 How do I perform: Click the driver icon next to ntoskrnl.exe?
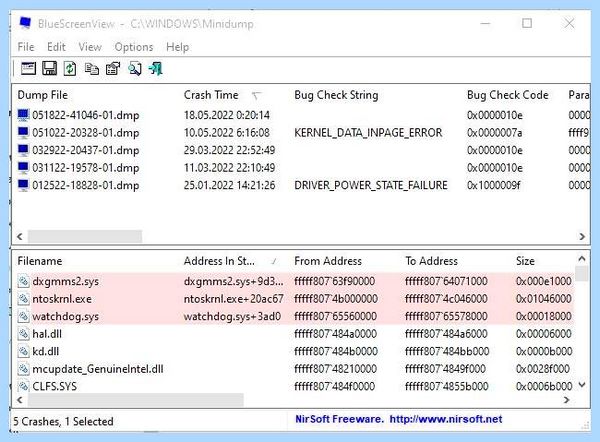(23, 299)
